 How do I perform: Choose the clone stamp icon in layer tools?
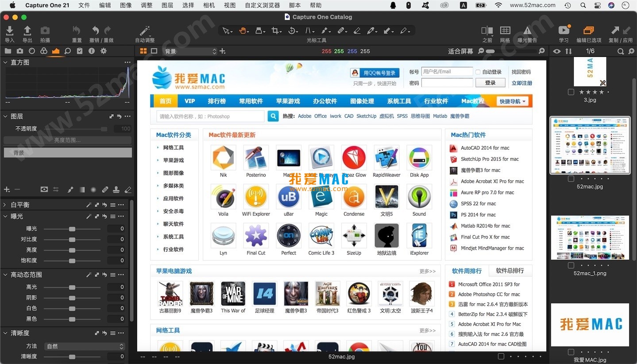point(116,190)
